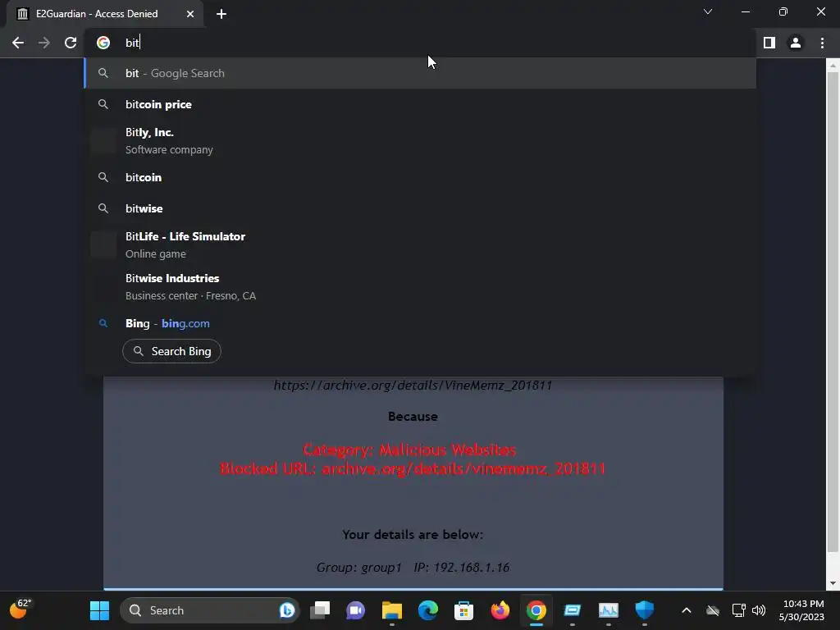Click the 'Blocked URL' red text line

(412, 468)
